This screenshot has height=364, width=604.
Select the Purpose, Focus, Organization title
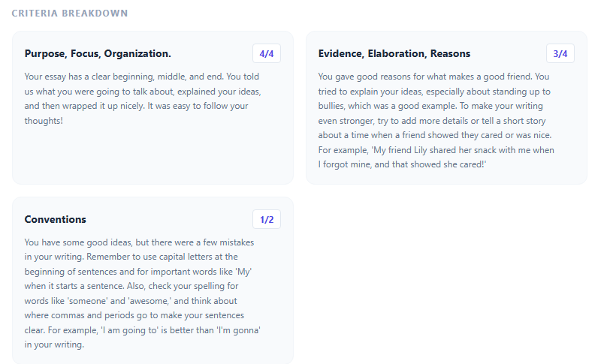98,53
